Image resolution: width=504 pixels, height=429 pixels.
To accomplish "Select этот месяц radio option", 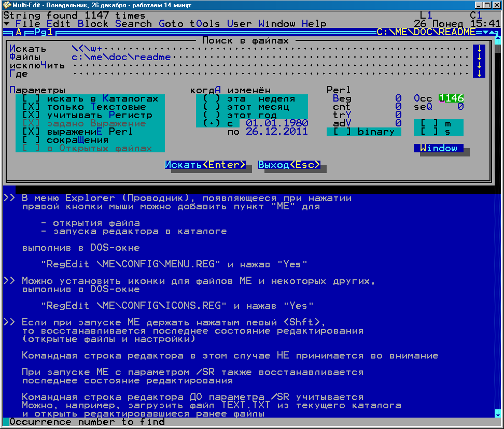I will click(246, 107).
